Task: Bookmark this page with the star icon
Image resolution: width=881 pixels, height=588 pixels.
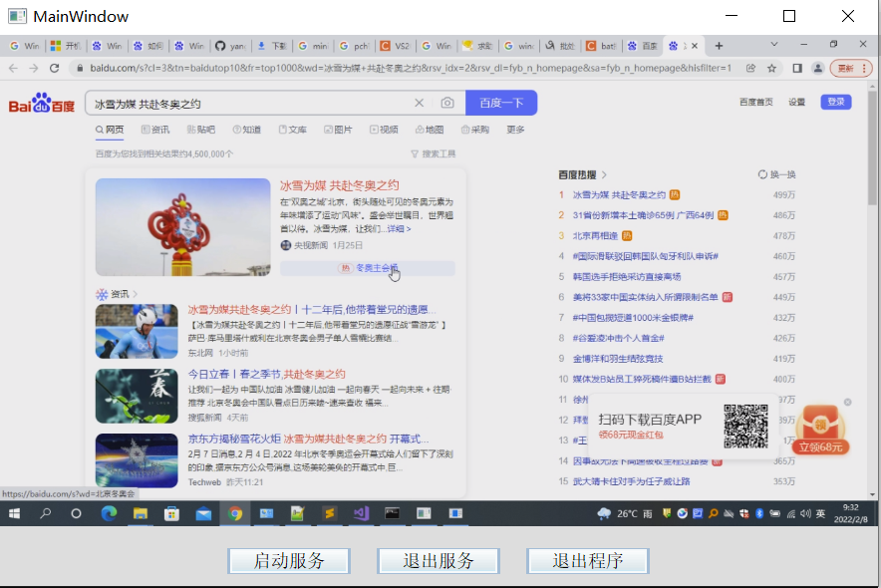Action: click(771, 68)
